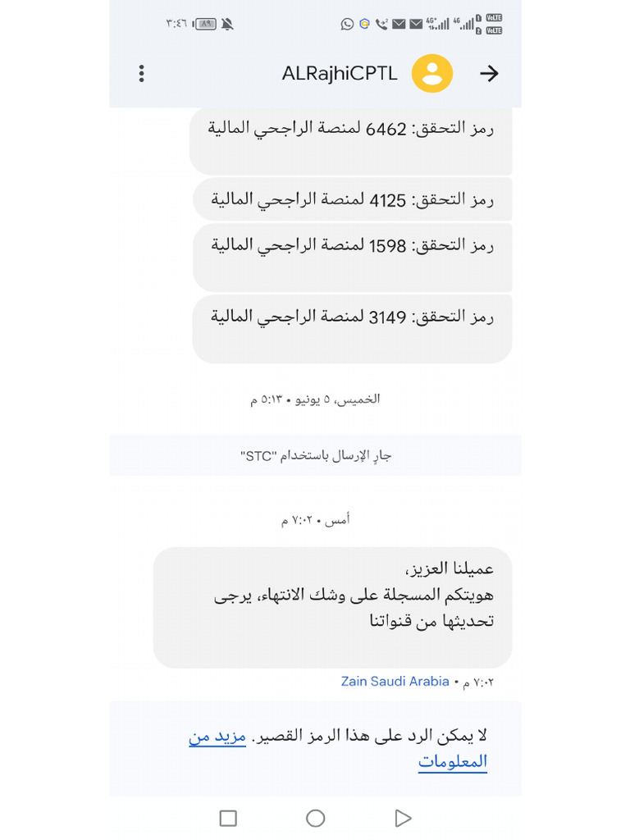The width and height of the screenshot is (630, 840).
Task: Tap the Android back triangle button
Action: tap(402, 818)
